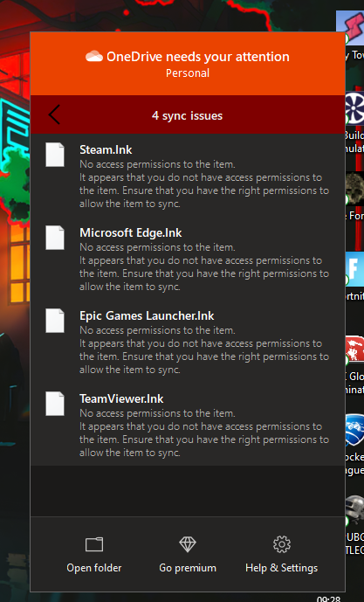
Task: Select the TeamViewer.lnk issue title
Action: 121,398
